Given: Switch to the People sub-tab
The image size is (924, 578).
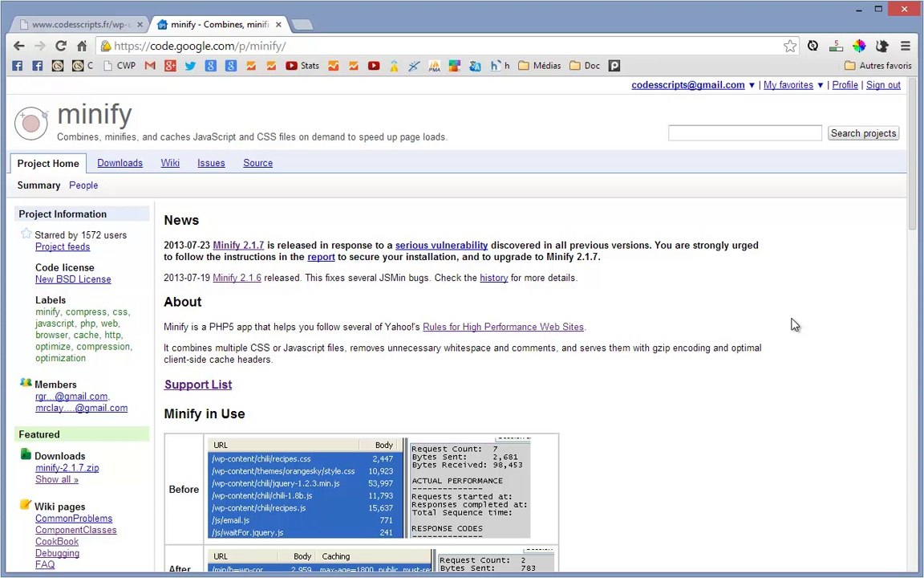Looking at the screenshot, I should coord(83,185).
